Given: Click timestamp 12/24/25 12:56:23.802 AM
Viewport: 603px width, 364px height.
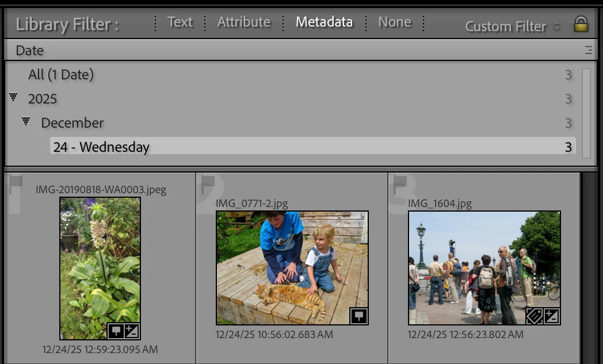Looking at the screenshot, I should (x=465, y=335).
